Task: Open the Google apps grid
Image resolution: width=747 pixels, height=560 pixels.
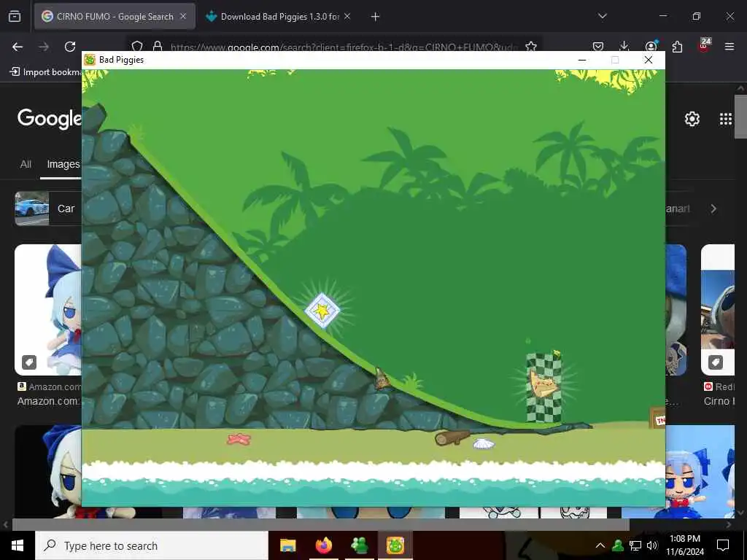Action: [725, 119]
